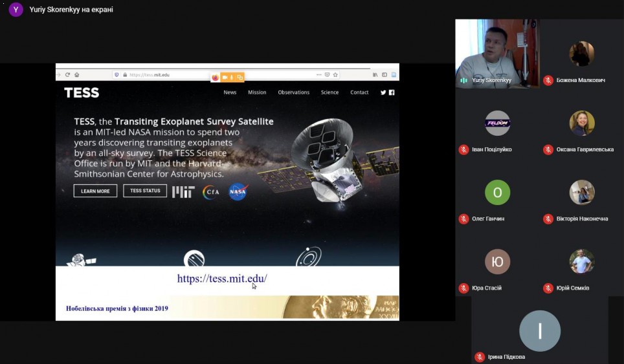This screenshot has width=624, height=364.
Task: Open the Mission menu item
Action: [x=257, y=92]
